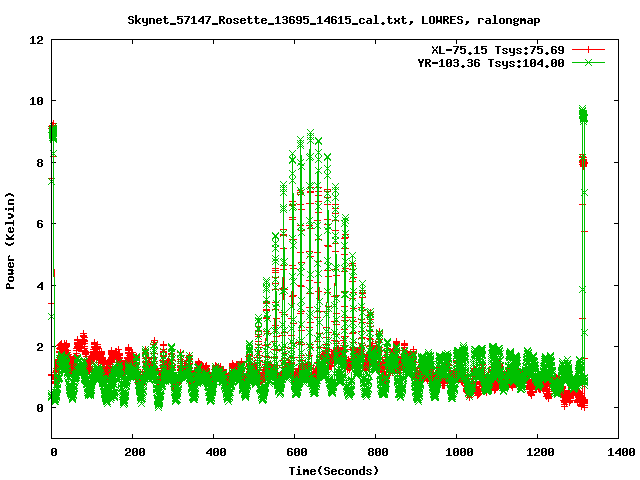The image size is (640, 480).
Task: Click the y-axis tick label 10
Action: pos(36,101)
